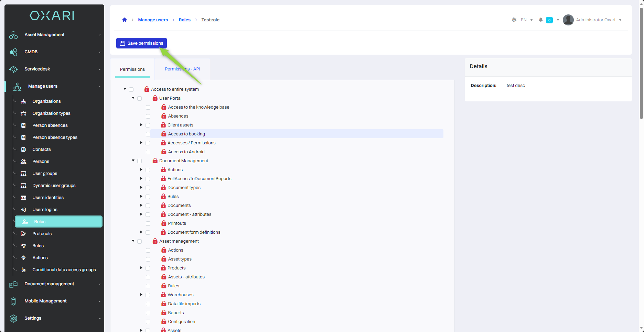Viewport: 644px width, 332px height.
Task: Go to Dynamic user groups
Action: point(54,186)
